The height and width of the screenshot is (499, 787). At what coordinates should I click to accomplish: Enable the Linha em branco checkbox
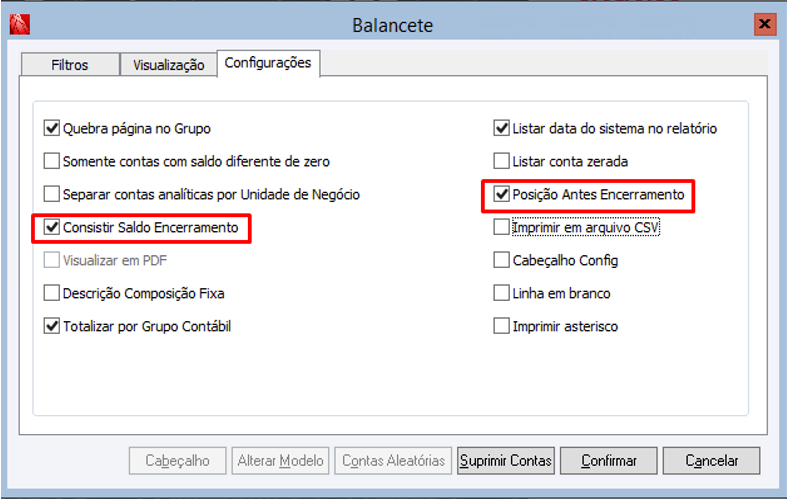coord(502,294)
